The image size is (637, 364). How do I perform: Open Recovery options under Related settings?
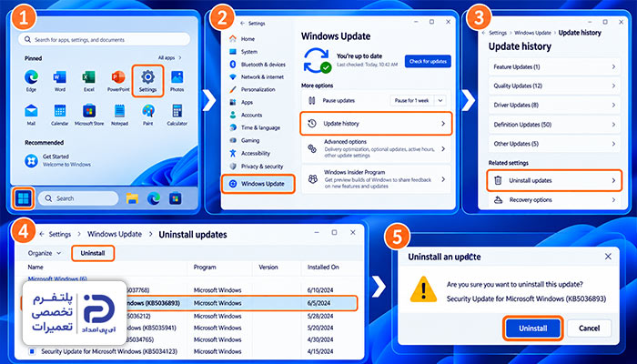pyautogui.click(x=554, y=200)
